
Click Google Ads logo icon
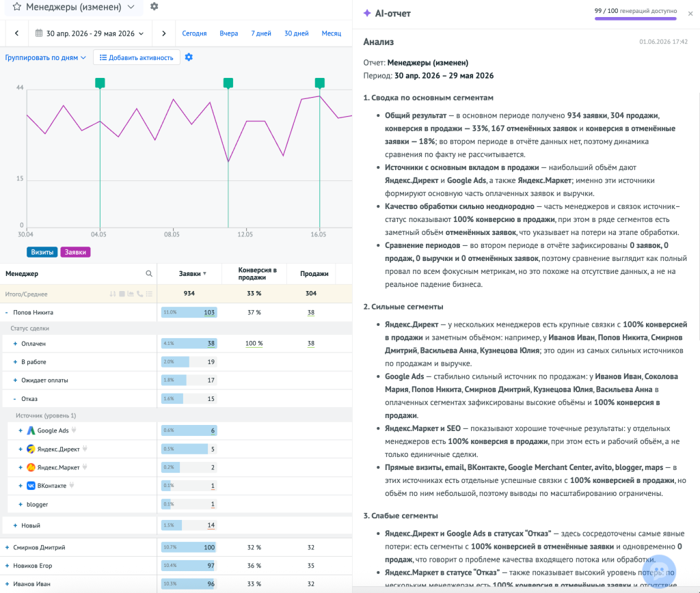(x=31, y=430)
